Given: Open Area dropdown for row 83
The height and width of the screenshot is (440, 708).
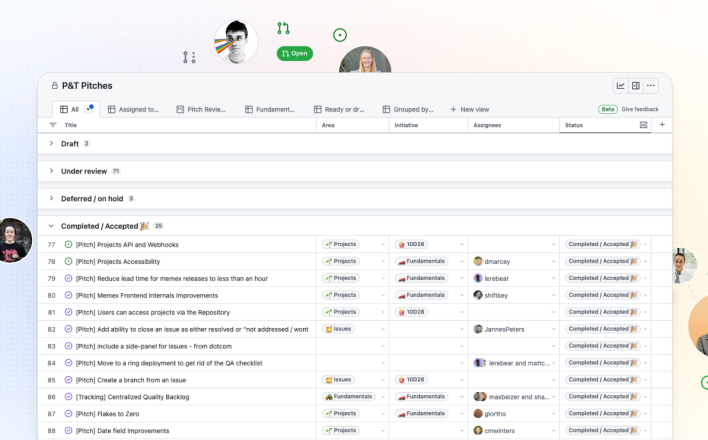Looking at the screenshot, I should coord(383,346).
